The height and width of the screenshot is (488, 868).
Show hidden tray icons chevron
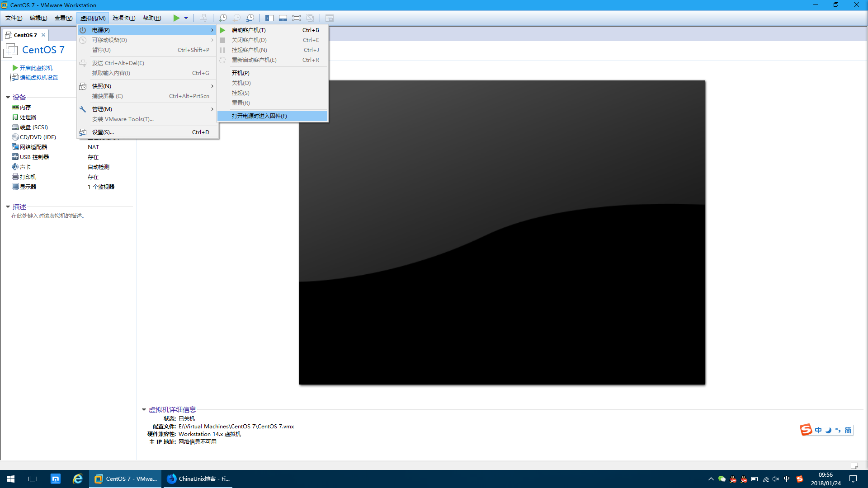[x=711, y=479]
